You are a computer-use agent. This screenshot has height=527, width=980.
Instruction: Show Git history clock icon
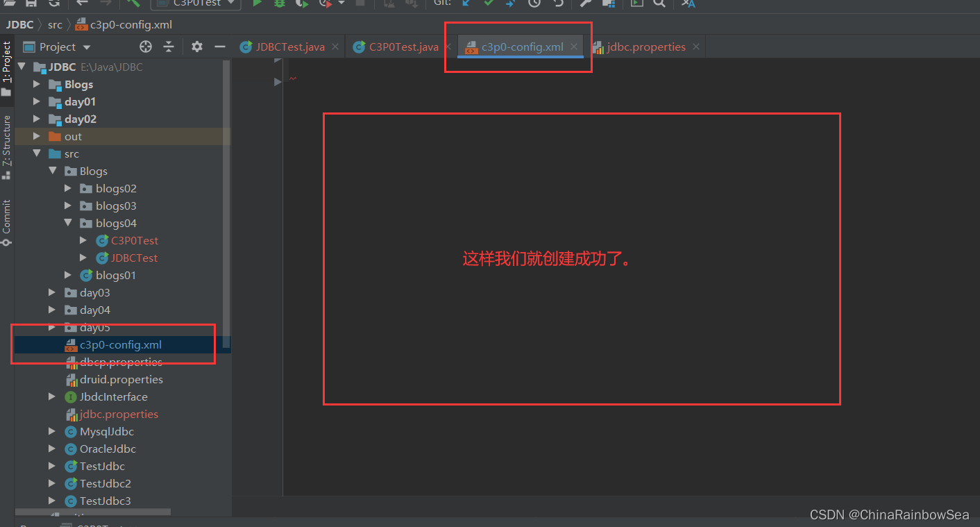pos(534,3)
